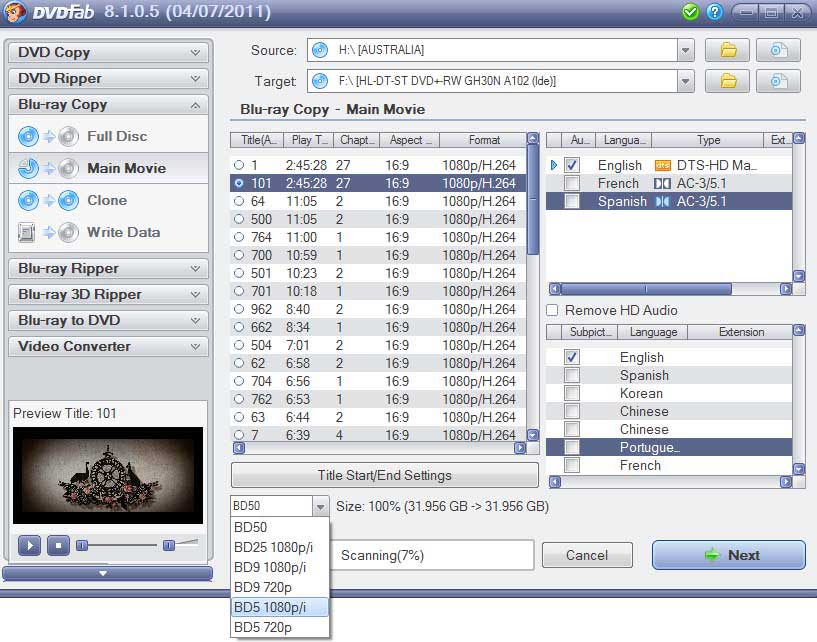The image size is (817, 642).
Task: Click the Main Movie mode disc icon
Action: coord(28,168)
